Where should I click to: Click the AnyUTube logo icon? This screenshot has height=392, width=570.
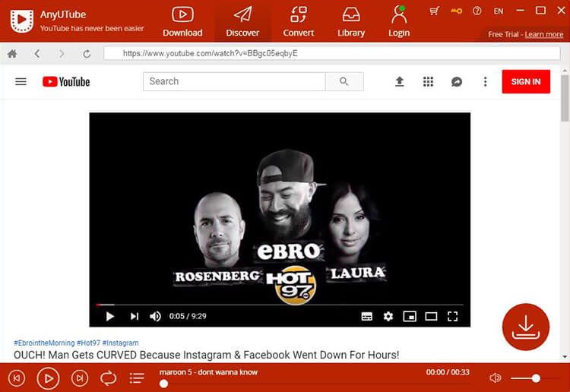coord(22,21)
